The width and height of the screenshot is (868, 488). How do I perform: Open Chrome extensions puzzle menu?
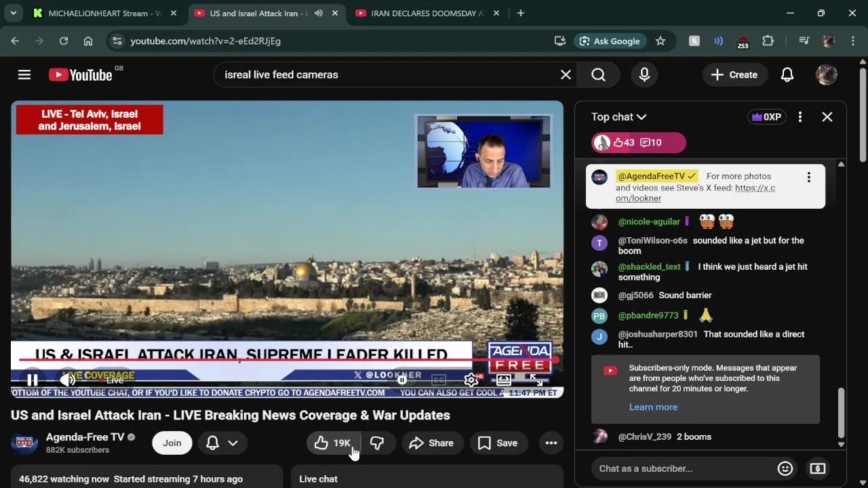tap(768, 41)
